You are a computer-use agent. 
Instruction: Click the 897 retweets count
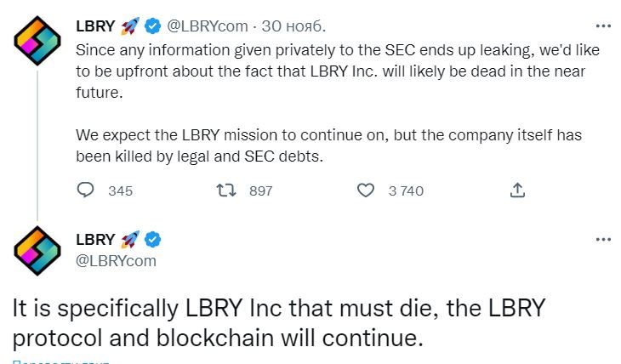(x=260, y=191)
